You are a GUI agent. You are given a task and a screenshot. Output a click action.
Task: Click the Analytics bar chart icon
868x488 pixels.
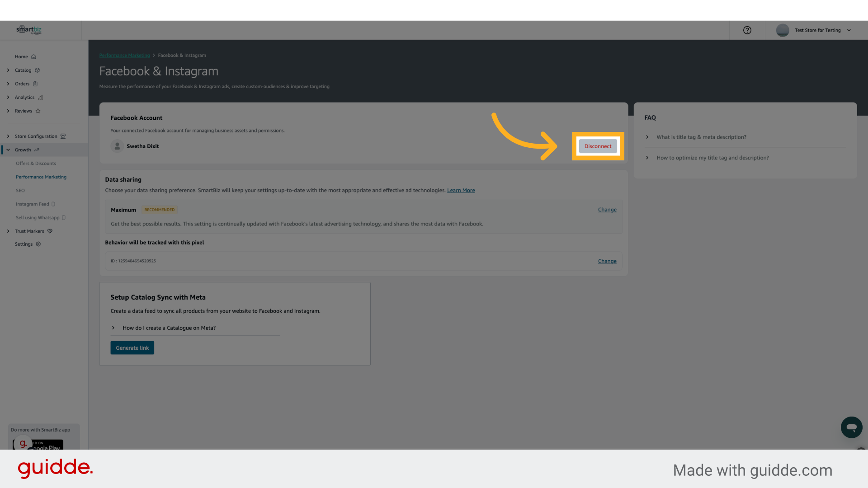tap(41, 97)
